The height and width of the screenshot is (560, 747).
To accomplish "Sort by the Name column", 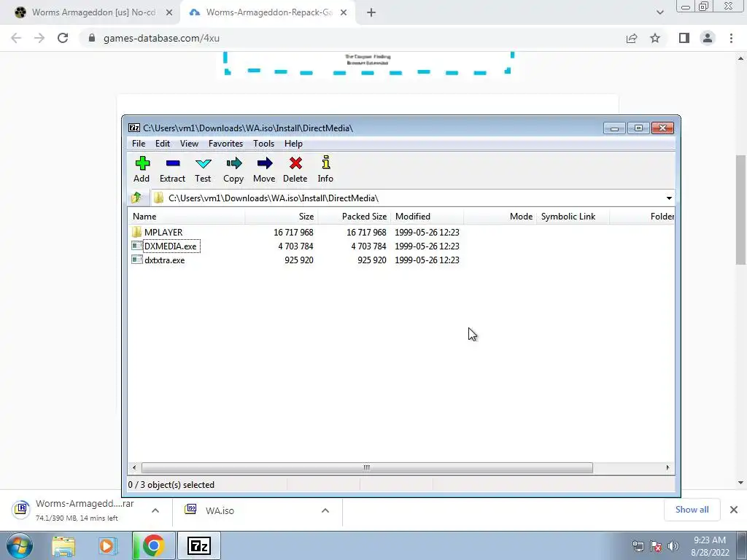I will [x=186, y=216].
